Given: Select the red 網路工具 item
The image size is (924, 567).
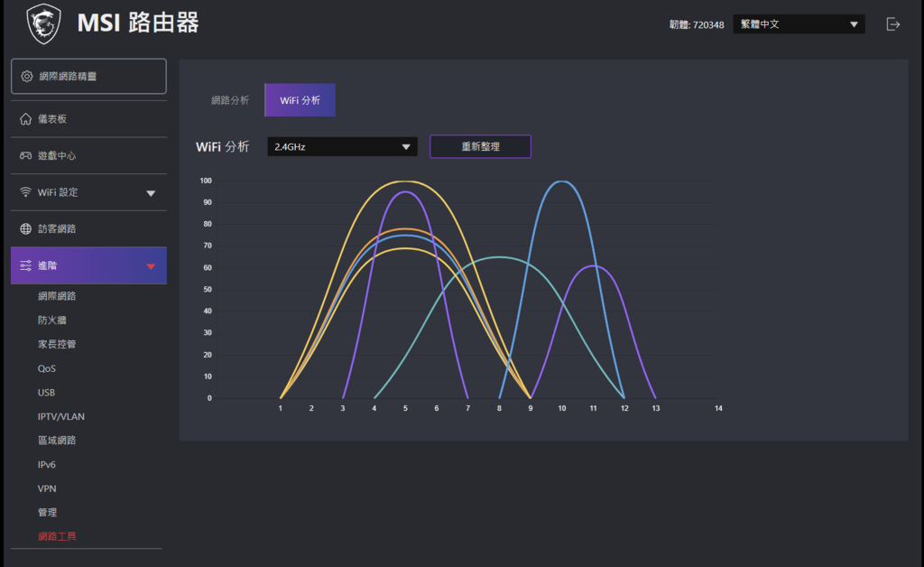Looking at the screenshot, I should coord(57,536).
